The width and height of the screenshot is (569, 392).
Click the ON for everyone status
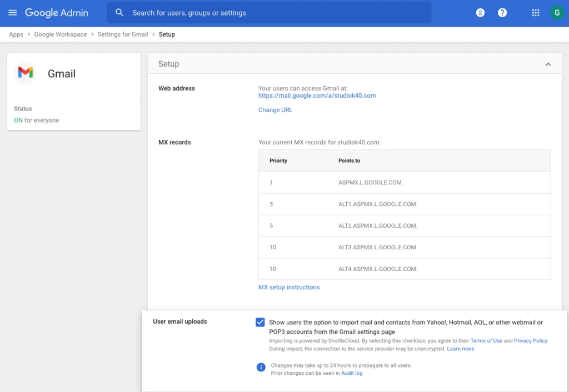click(36, 120)
